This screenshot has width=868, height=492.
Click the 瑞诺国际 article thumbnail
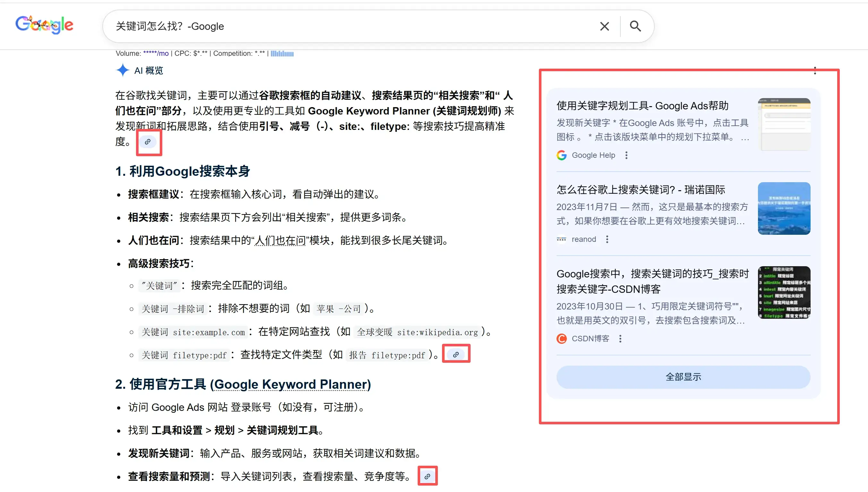click(x=784, y=208)
